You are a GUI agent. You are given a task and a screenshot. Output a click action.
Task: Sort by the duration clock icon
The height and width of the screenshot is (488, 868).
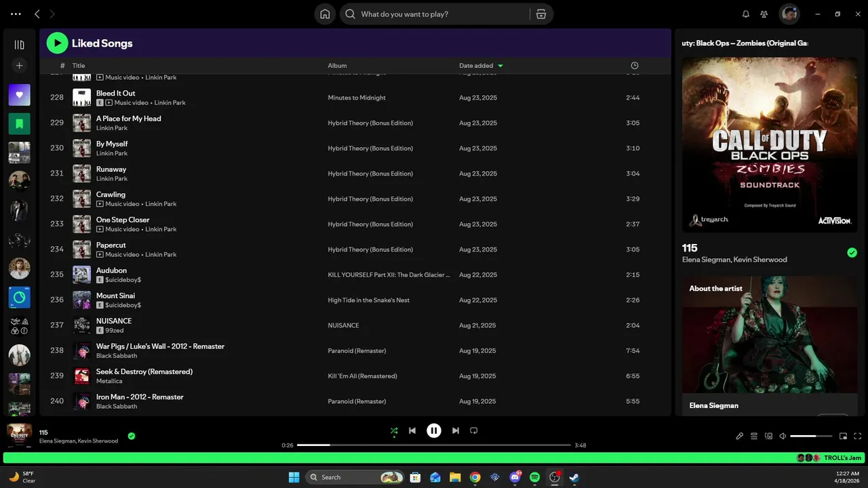635,66
